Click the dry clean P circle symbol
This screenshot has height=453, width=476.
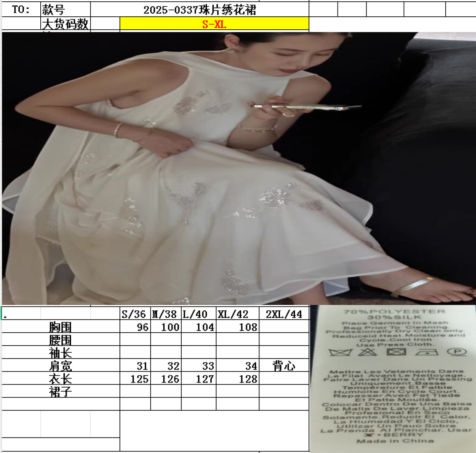(456, 351)
